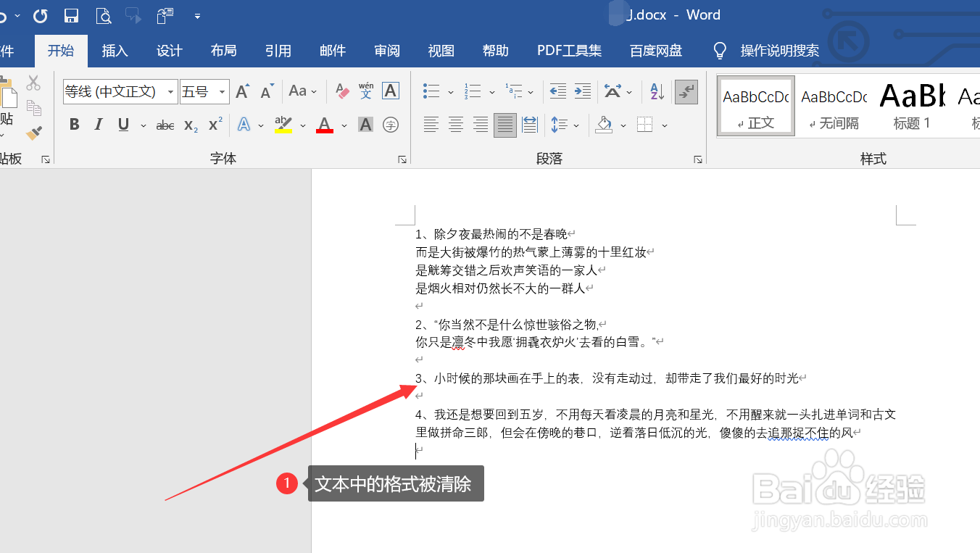Viewport: 980px width, 553px height.
Task: Toggle Bold formatting
Action: [74, 125]
